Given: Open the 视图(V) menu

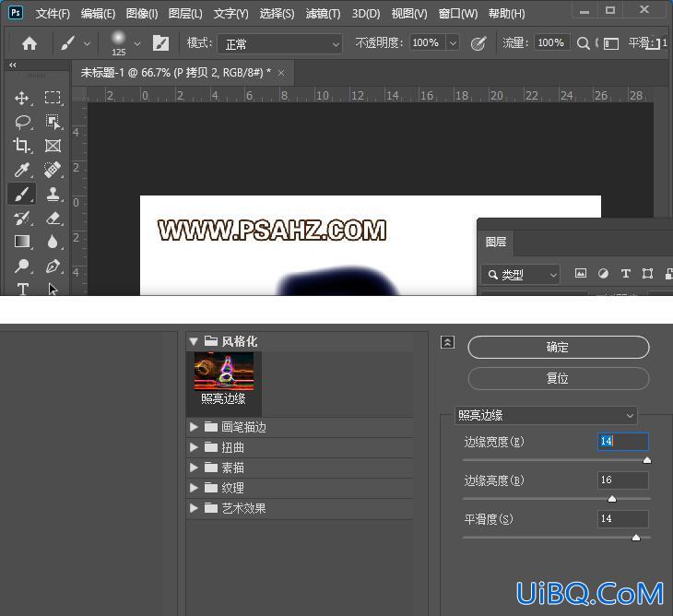Looking at the screenshot, I should point(409,14).
